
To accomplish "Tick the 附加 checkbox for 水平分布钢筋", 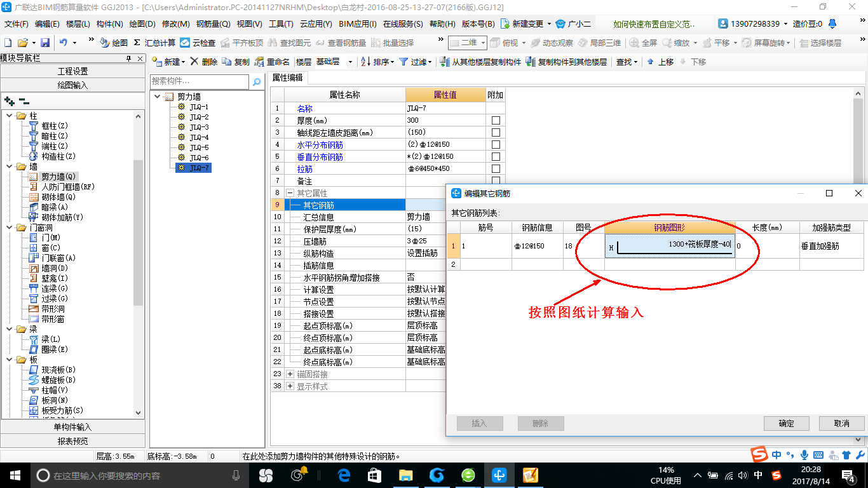I will 496,145.
